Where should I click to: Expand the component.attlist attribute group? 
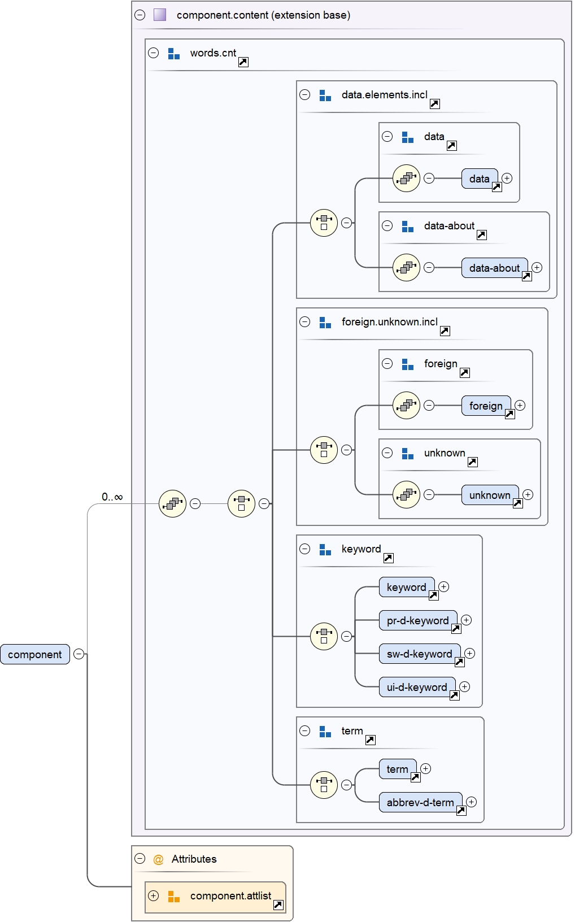point(154,896)
